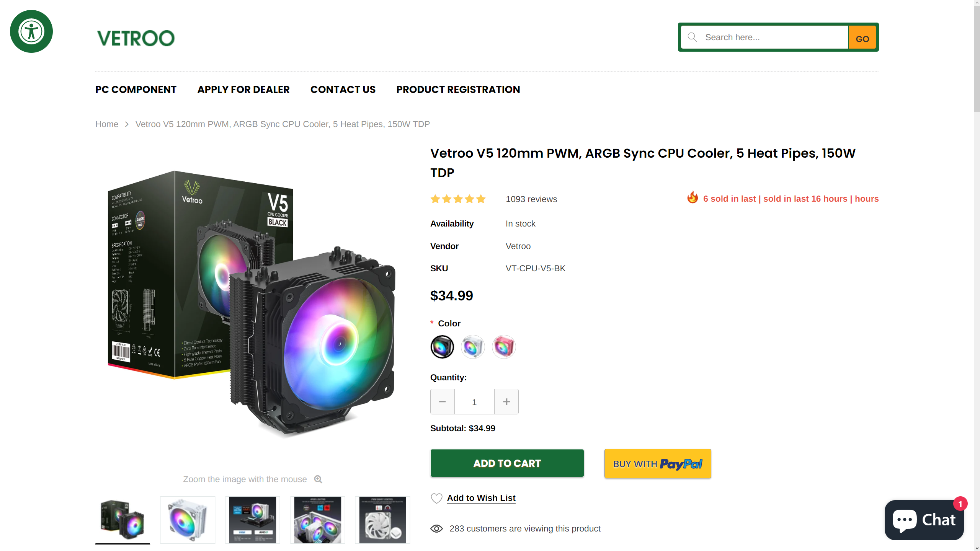This screenshot has width=980, height=551.
Task: Go to Product Registration
Action: click(x=458, y=90)
